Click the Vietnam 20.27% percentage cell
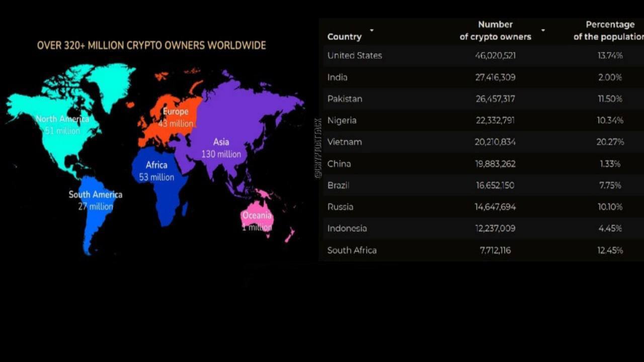The width and height of the screenshot is (644, 362). coord(610,142)
